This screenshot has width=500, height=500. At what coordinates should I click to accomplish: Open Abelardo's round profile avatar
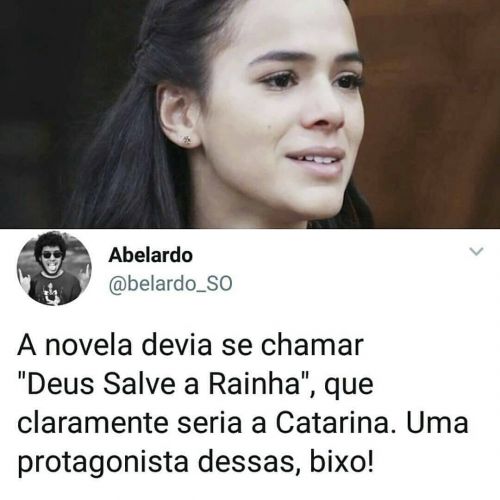pyautogui.click(x=54, y=268)
